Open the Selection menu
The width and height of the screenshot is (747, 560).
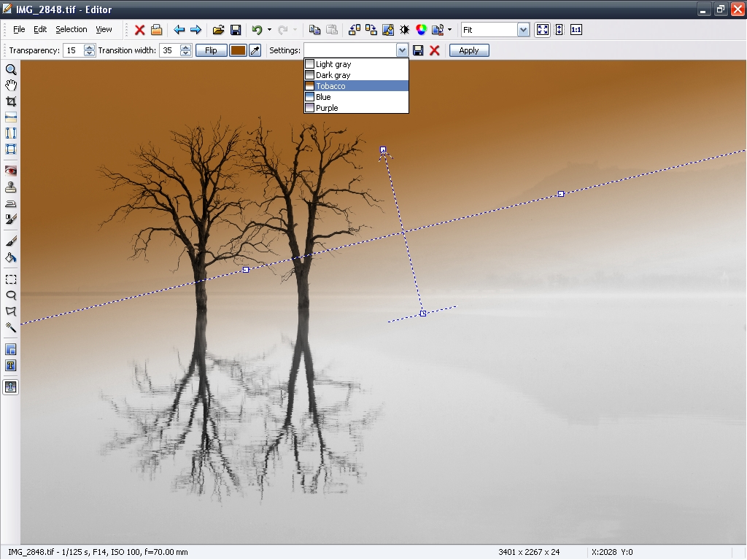71,30
